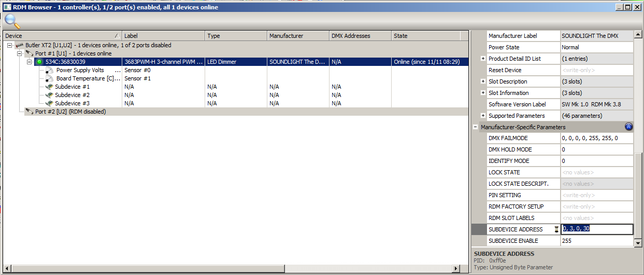
Task: Collapse device 534C:36830039 tree node
Action: (x=30, y=62)
